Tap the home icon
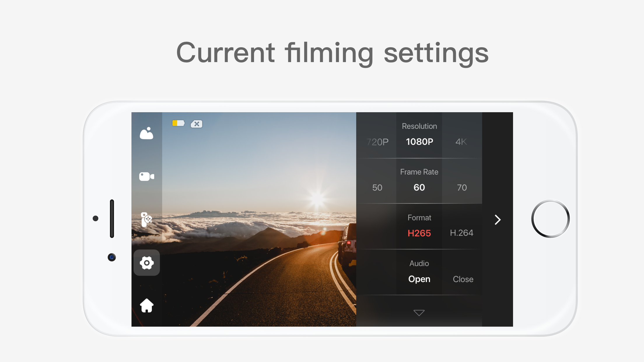Viewport: 644px width, 362px height. tap(147, 306)
